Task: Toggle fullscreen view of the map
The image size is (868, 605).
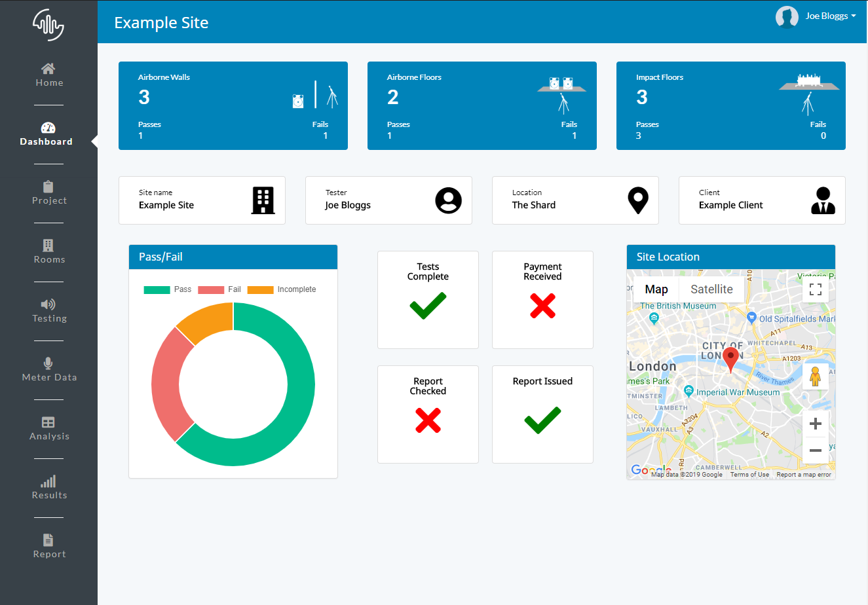Action: pos(816,289)
